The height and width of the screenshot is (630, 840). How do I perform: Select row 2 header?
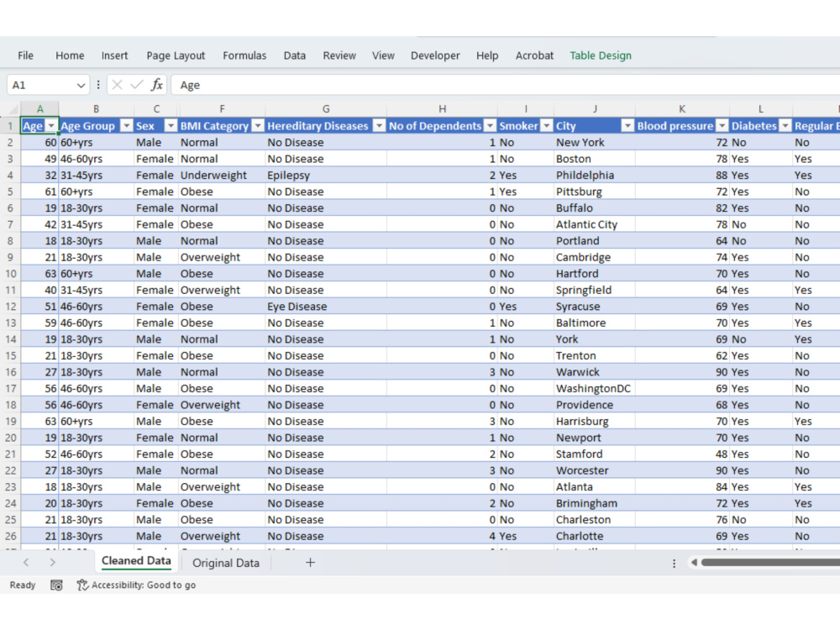[10, 143]
